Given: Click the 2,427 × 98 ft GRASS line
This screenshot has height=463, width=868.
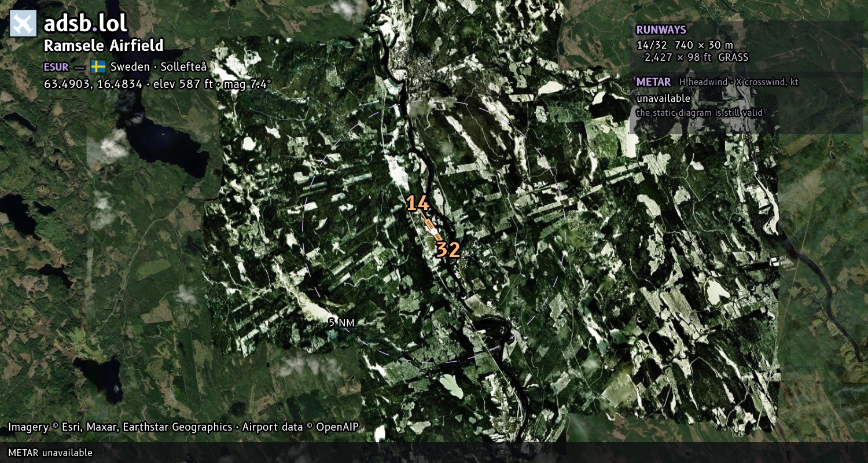Looking at the screenshot, I should tap(696, 57).
